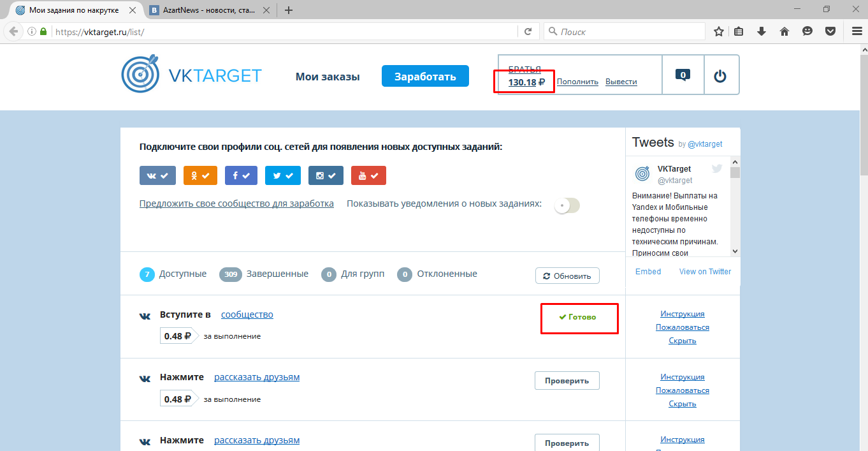
Task: Open Мои заказы menu item
Action: tap(328, 77)
